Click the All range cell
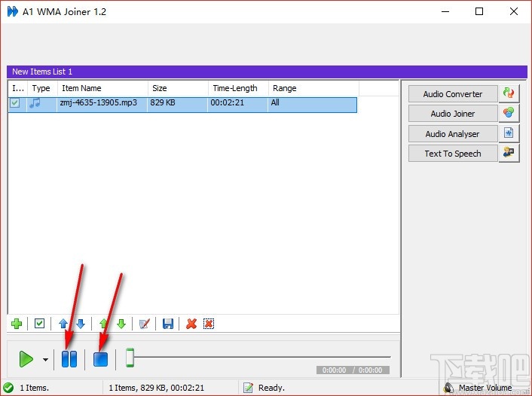The height and width of the screenshot is (396, 532). [x=275, y=102]
